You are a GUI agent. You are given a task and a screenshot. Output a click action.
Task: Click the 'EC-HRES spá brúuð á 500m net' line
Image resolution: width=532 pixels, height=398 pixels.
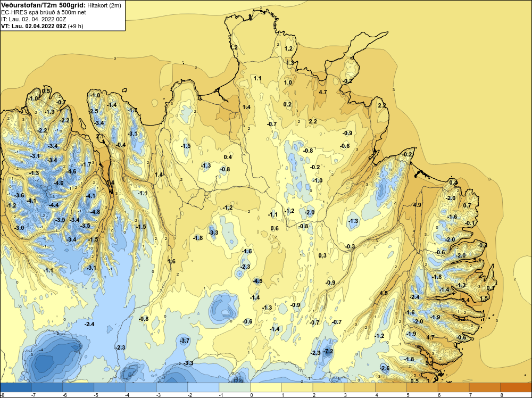click(x=44, y=12)
